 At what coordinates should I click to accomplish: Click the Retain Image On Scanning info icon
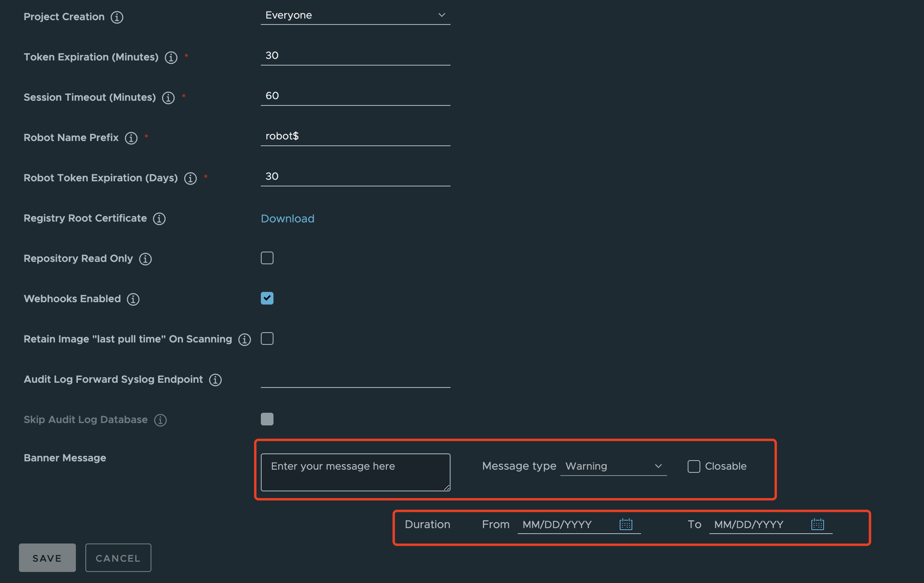(245, 340)
